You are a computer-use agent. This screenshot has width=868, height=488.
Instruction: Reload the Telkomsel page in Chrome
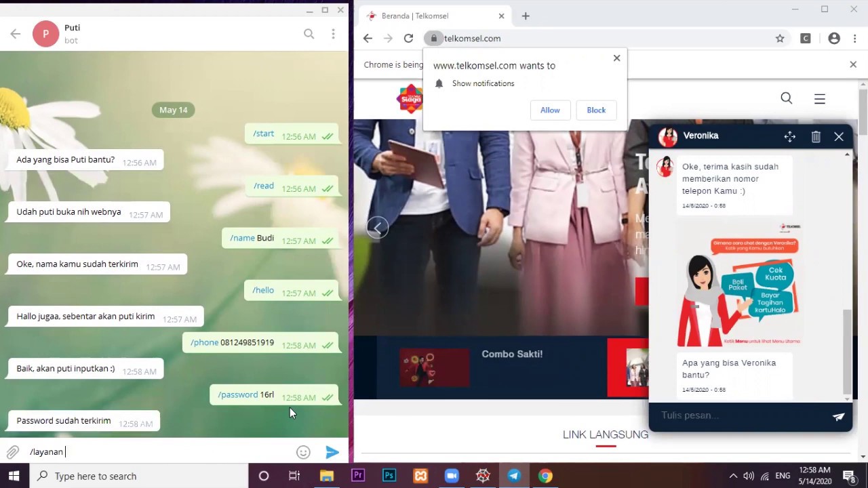point(408,39)
